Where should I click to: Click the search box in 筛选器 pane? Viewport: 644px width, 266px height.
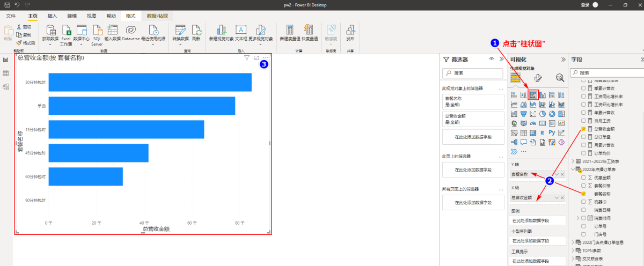pyautogui.click(x=472, y=73)
